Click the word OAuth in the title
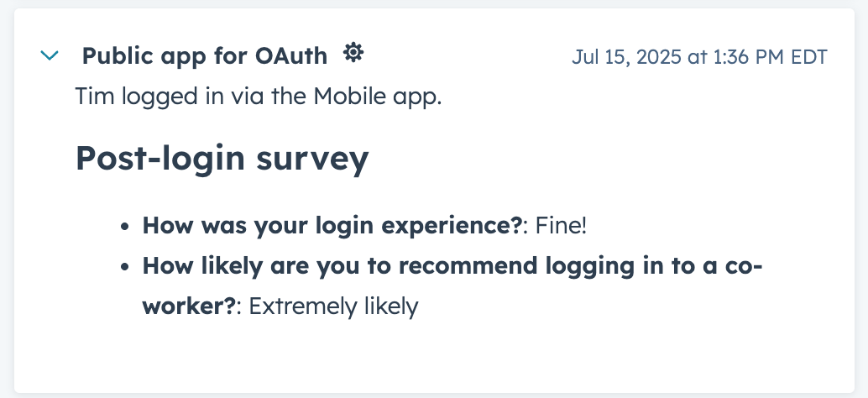The image size is (868, 398). click(291, 56)
